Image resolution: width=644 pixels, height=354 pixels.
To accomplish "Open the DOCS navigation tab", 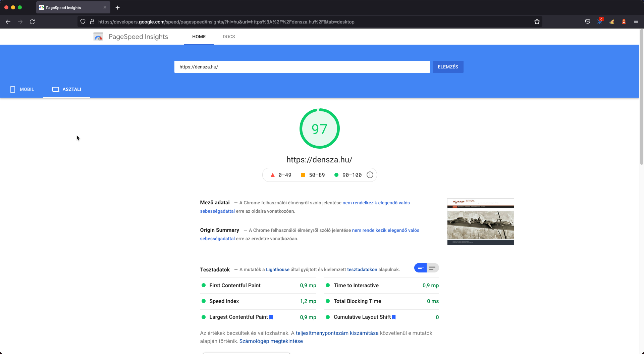I will [229, 37].
